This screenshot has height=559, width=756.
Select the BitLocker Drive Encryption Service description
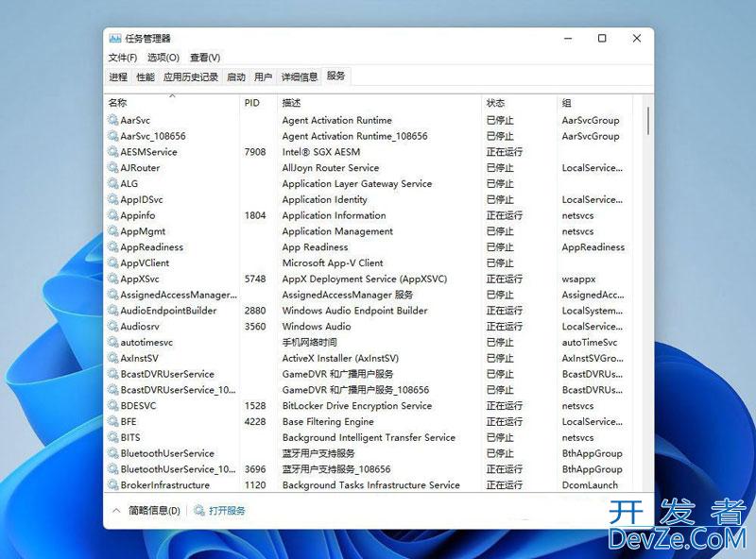click(357, 406)
